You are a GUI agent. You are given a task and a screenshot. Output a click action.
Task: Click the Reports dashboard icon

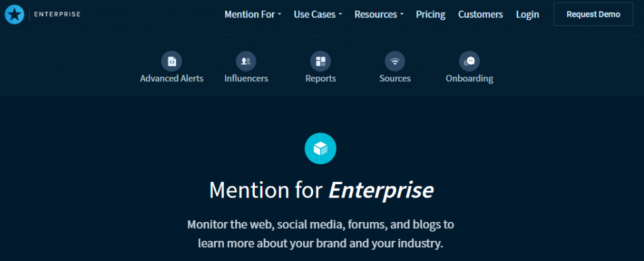[x=320, y=62]
